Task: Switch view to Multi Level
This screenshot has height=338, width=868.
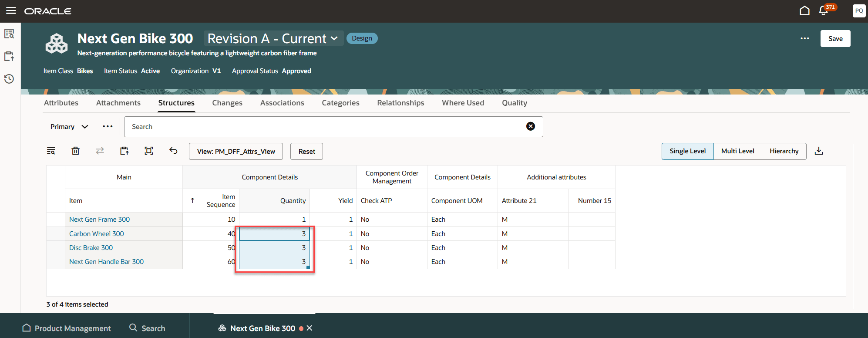Action: point(737,151)
